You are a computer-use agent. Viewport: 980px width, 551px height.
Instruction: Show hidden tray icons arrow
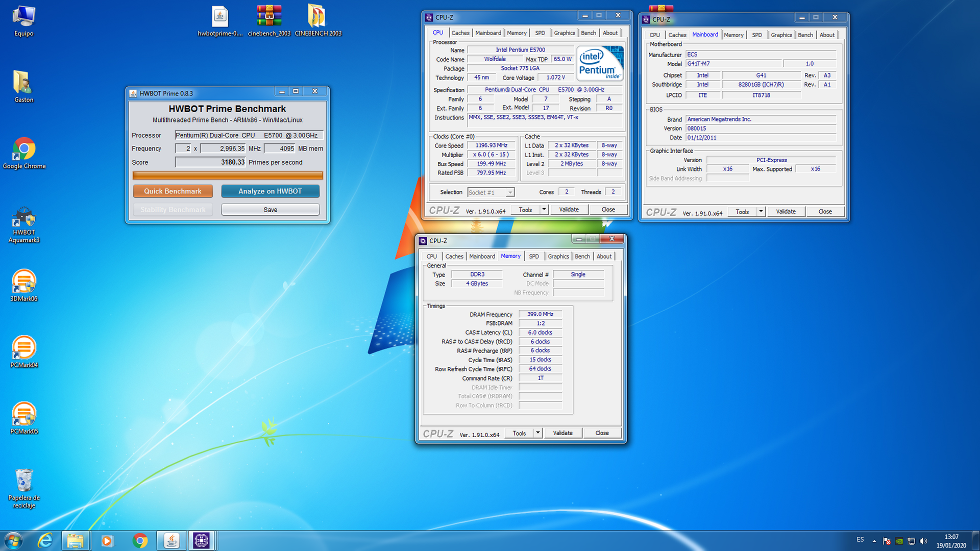(874, 541)
